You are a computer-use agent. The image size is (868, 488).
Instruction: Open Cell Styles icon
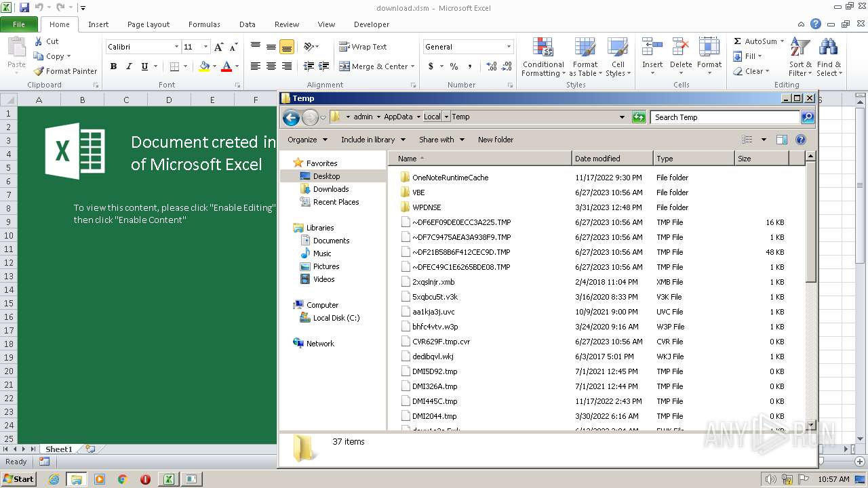click(x=618, y=47)
